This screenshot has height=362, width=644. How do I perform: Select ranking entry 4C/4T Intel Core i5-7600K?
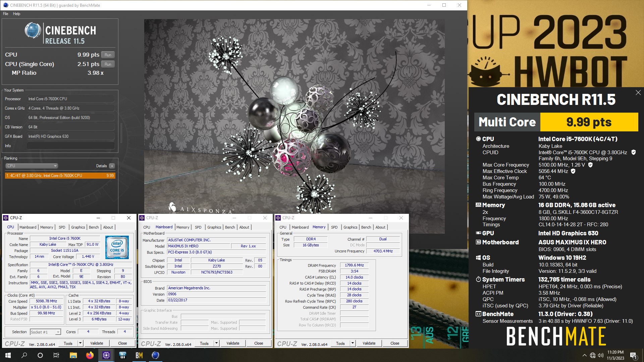coord(60,175)
